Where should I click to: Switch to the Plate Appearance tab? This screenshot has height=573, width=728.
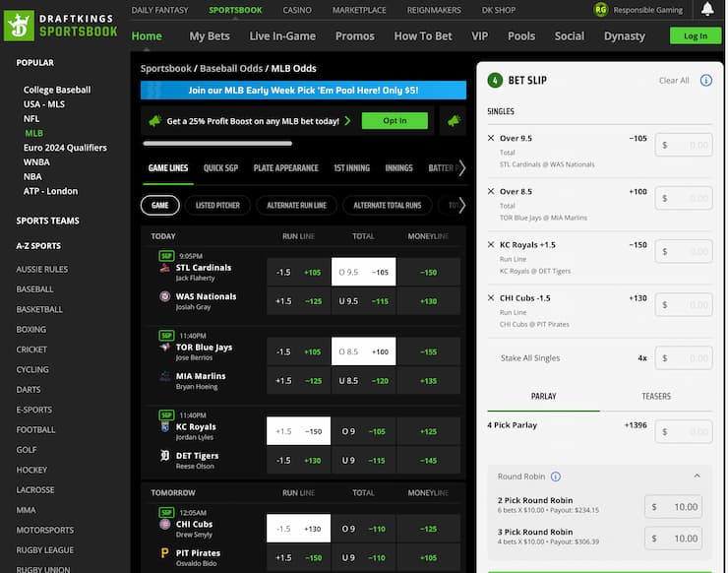point(286,167)
